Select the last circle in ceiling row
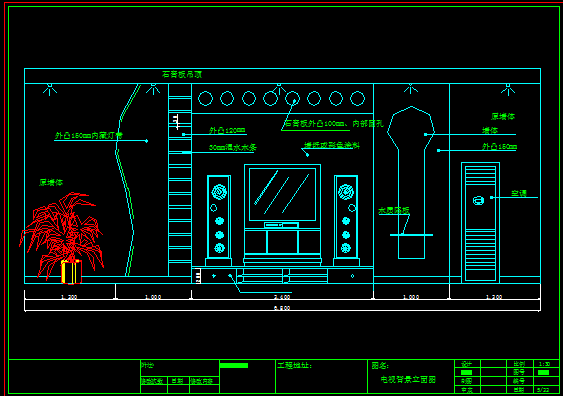This screenshot has height=396, width=563. point(358,98)
